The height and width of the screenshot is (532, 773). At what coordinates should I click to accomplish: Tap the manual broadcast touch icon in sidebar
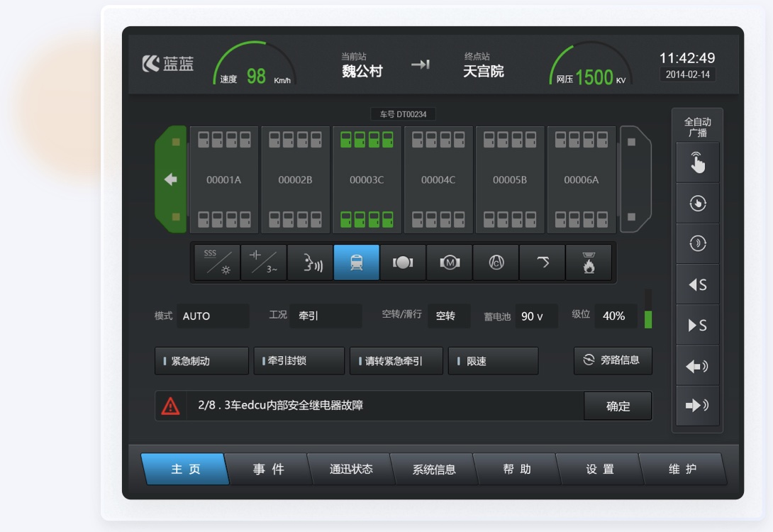697,162
